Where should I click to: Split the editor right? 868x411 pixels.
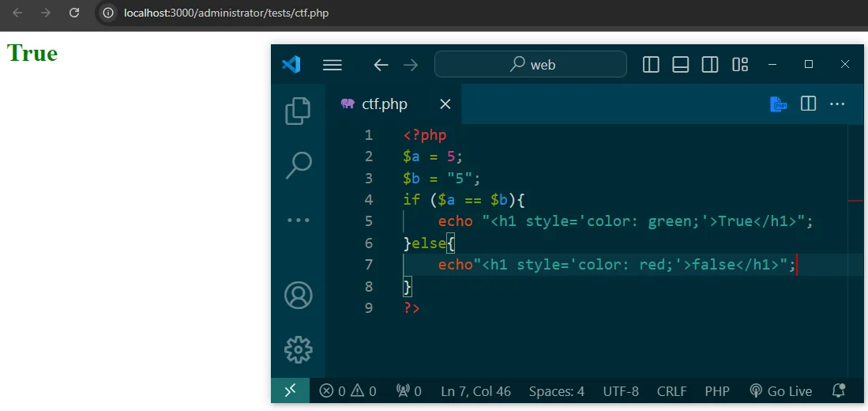tap(808, 104)
